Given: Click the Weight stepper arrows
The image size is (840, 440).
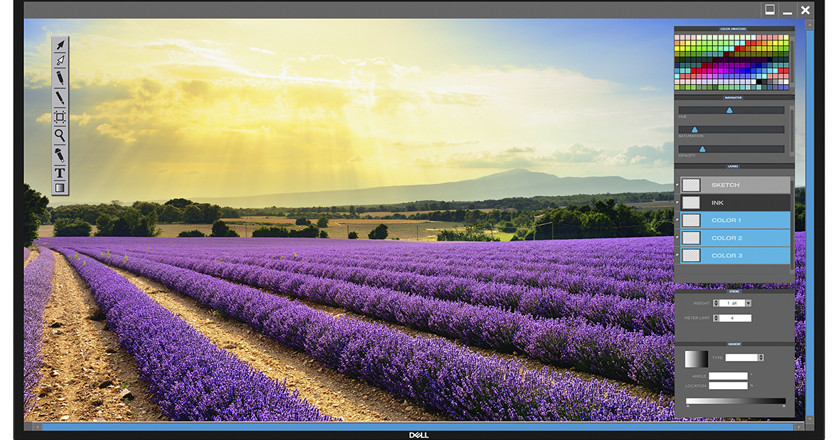Looking at the screenshot, I should (716, 303).
